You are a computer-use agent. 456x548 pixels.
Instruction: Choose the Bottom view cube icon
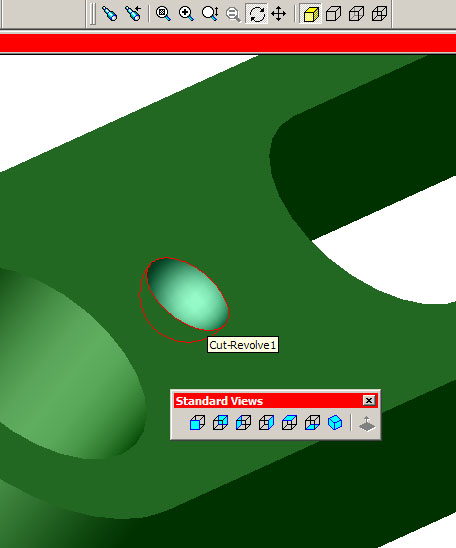(x=312, y=423)
